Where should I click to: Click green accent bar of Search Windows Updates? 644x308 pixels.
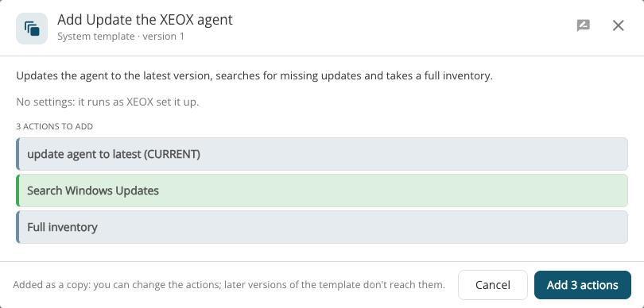[17, 191]
